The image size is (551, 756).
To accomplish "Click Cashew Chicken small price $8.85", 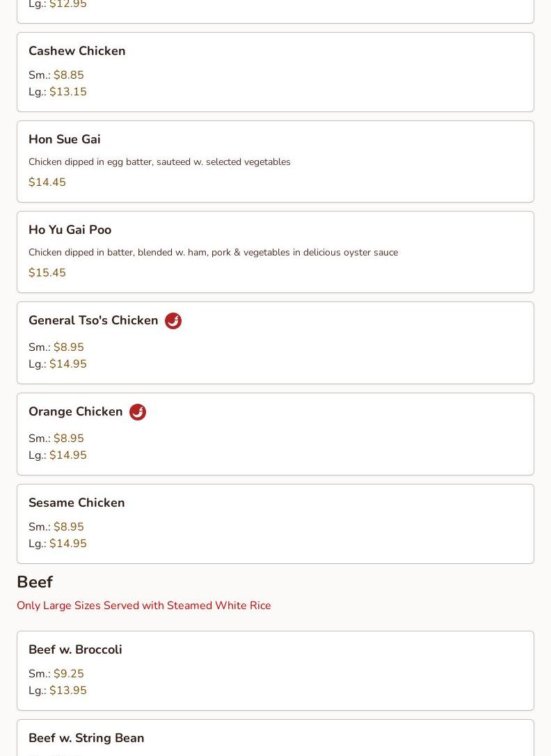I will click(69, 75).
